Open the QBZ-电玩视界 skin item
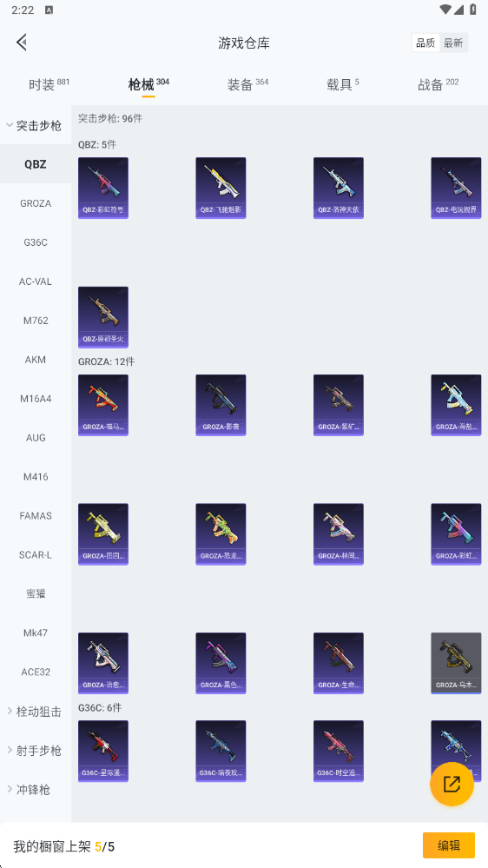 coord(456,188)
